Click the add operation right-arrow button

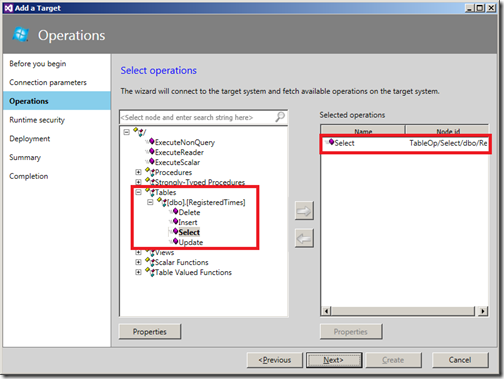[x=304, y=211]
